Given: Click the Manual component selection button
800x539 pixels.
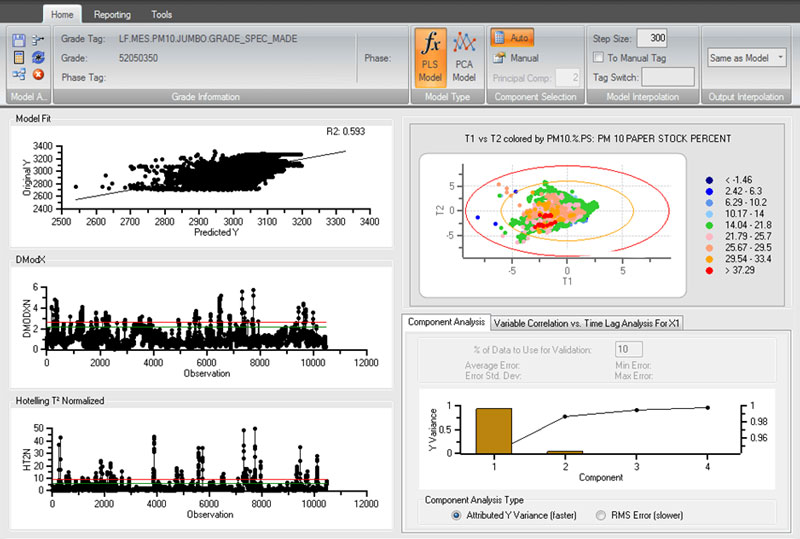Looking at the screenshot, I should pos(516,58).
